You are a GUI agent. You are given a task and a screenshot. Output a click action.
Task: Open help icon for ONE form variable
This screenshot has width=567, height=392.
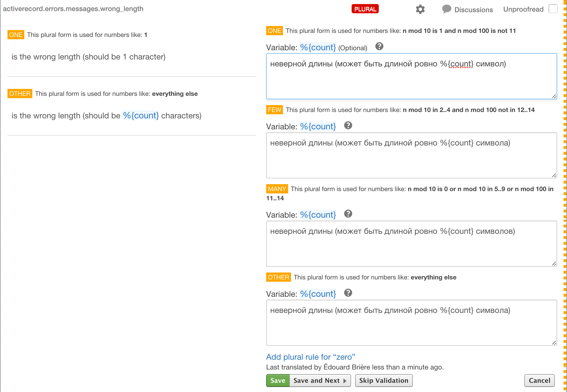coord(379,46)
